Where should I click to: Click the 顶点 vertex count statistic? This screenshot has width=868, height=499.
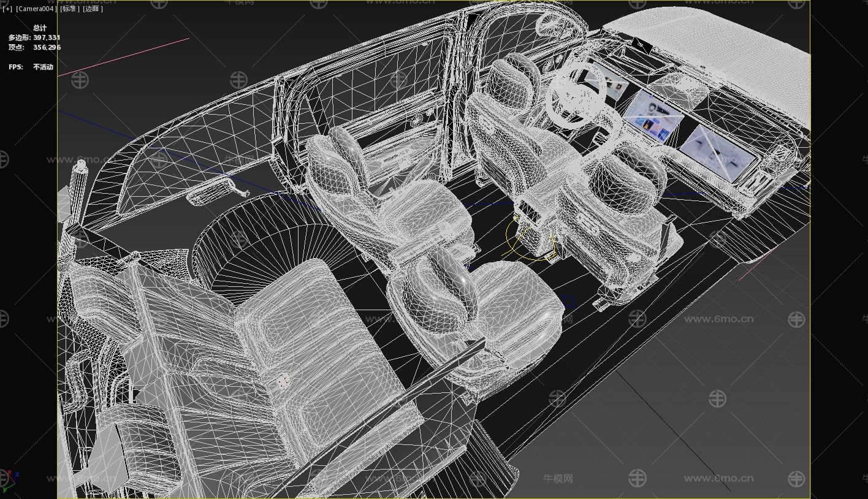(x=34, y=47)
